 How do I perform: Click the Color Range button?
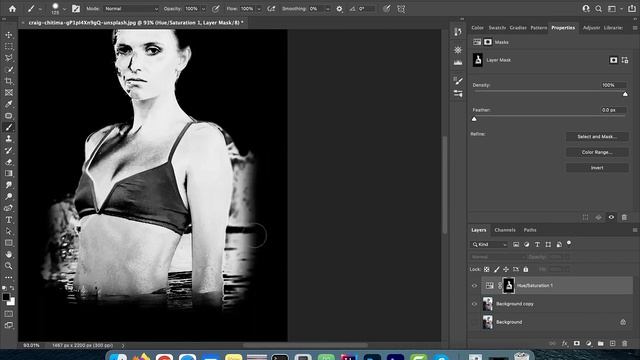[x=597, y=152]
